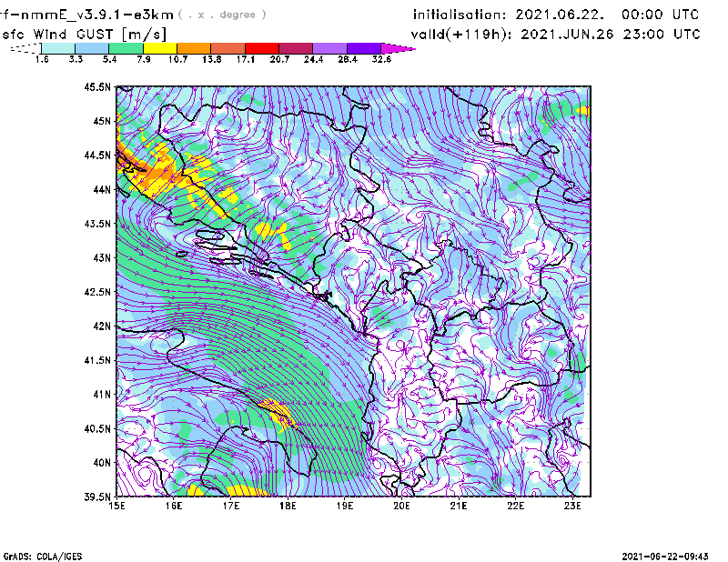
Task: Click the latitude label 45.5N
Action: tap(97, 86)
